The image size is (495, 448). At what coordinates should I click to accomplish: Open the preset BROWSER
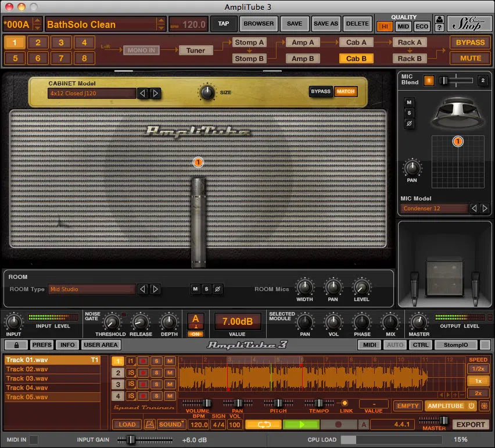point(259,24)
